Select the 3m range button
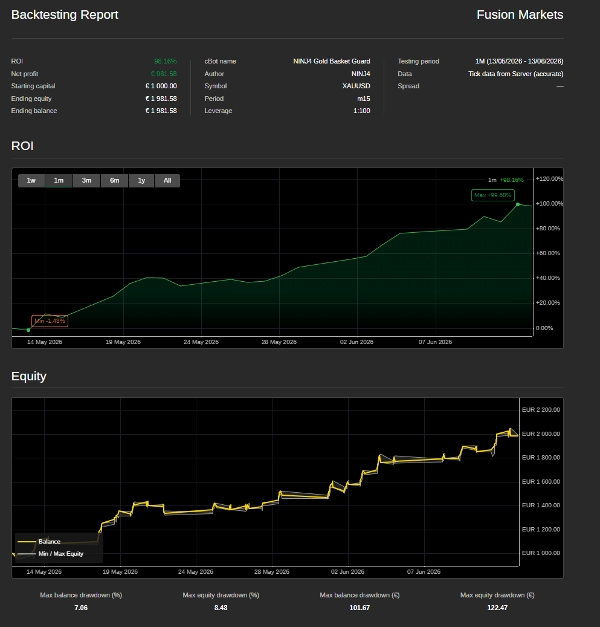This screenshot has height=627, width=600. (x=86, y=181)
